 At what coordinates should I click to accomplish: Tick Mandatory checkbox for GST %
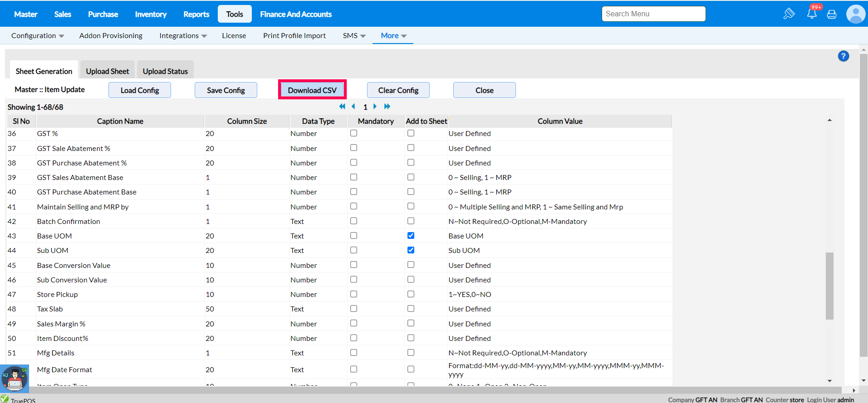(353, 133)
